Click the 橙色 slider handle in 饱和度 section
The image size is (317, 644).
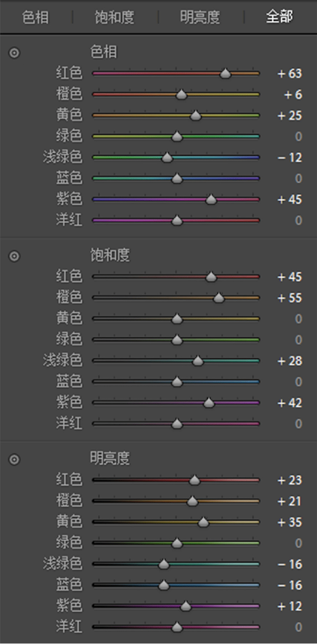219,298
